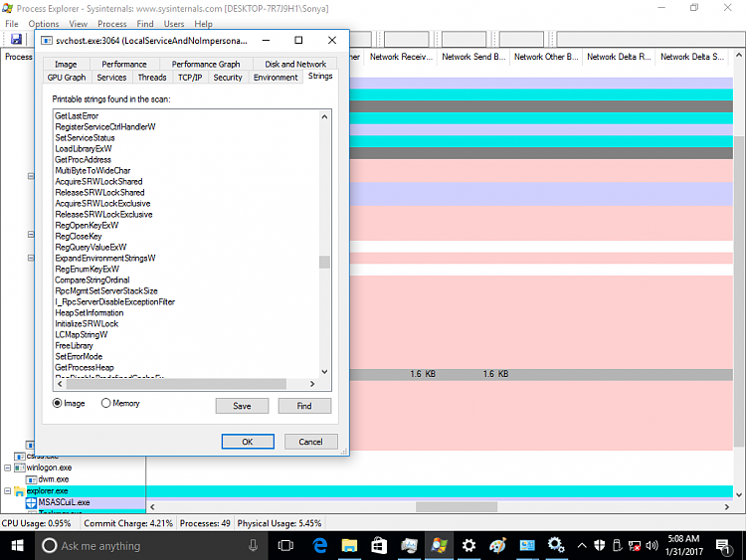Click OK in the svchost properties dialog

(x=248, y=442)
